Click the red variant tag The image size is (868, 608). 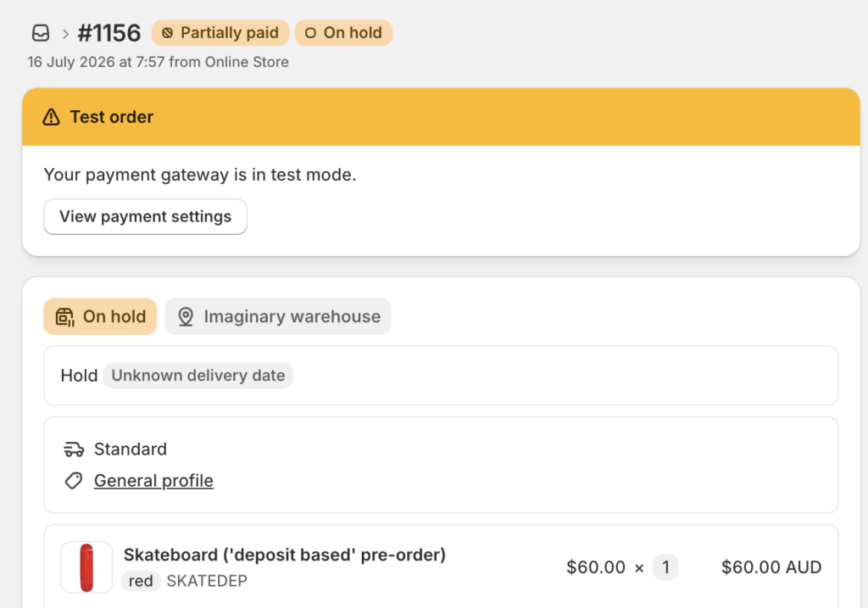tap(141, 581)
